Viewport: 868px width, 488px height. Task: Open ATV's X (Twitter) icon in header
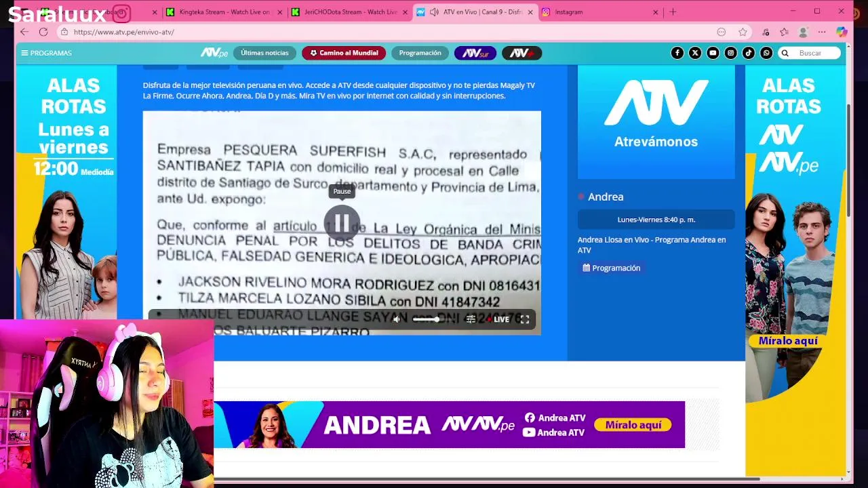(x=695, y=53)
